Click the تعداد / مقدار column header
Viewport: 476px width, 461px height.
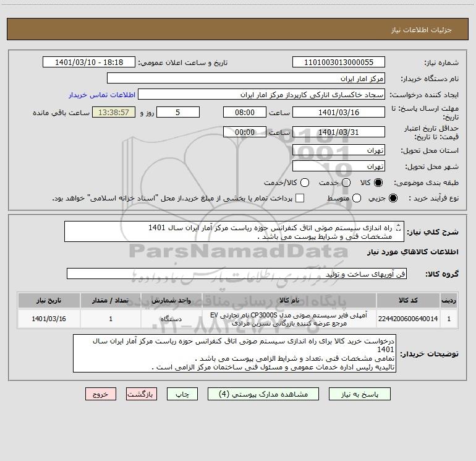[111, 301]
